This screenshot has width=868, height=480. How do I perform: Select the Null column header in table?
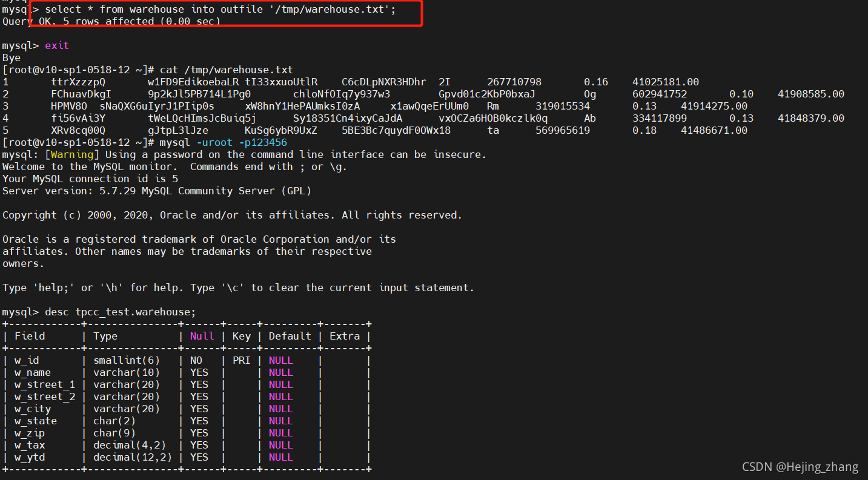202,335
